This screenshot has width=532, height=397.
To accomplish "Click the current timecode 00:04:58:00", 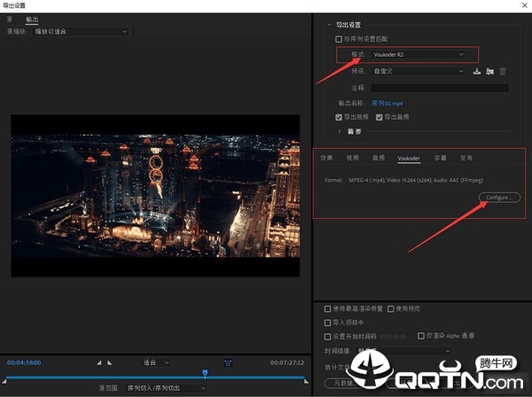I will (x=24, y=362).
